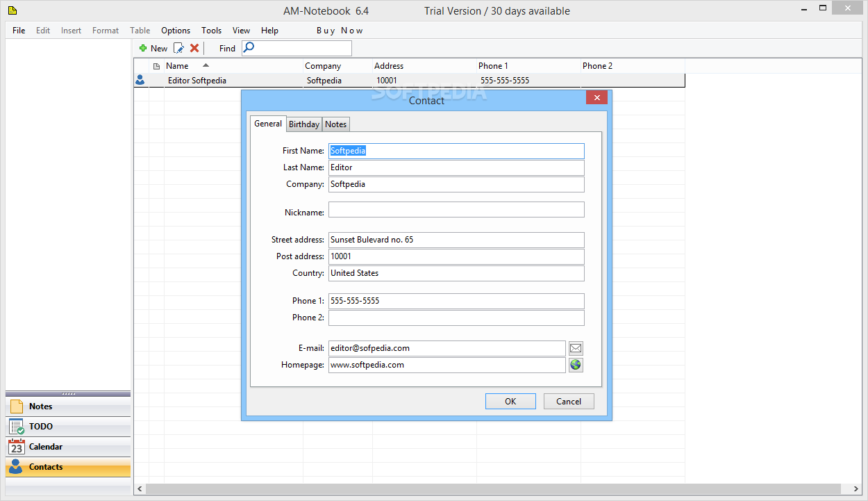This screenshot has width=868, height=501.
Task: Open the Help menu
Action: (270, 31)
